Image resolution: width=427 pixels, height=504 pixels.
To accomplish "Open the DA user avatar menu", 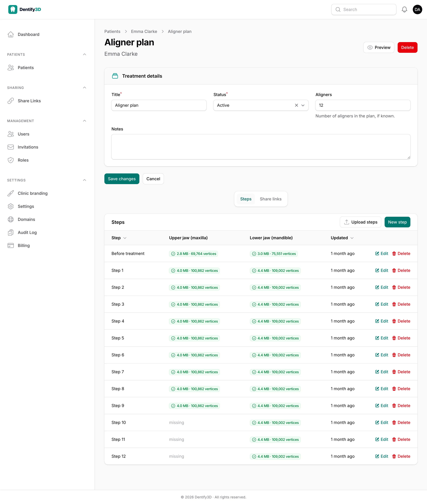I will tap(417, 9).
